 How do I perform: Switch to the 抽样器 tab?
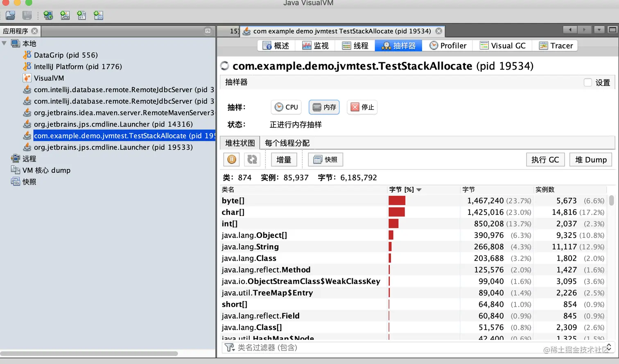click(x=398, y=45)
